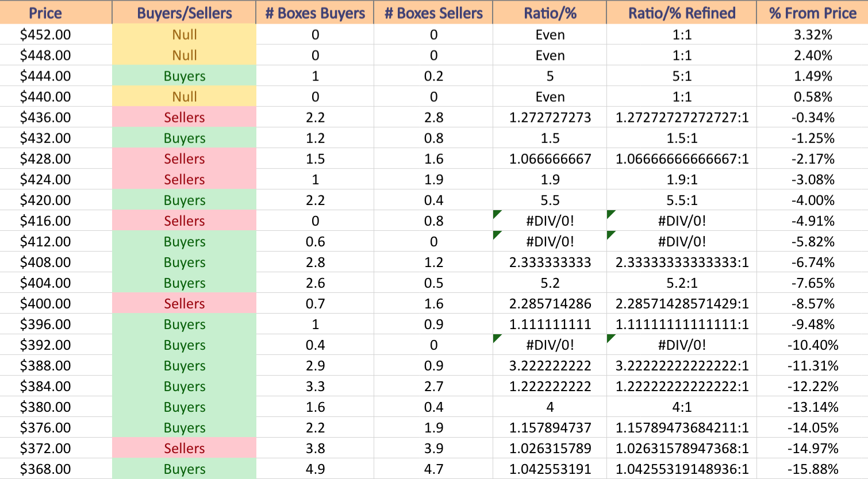Select the # Boxes Buyers header cell
The width and height of the screenshot is (868, 479).
(x=315, y=12)
